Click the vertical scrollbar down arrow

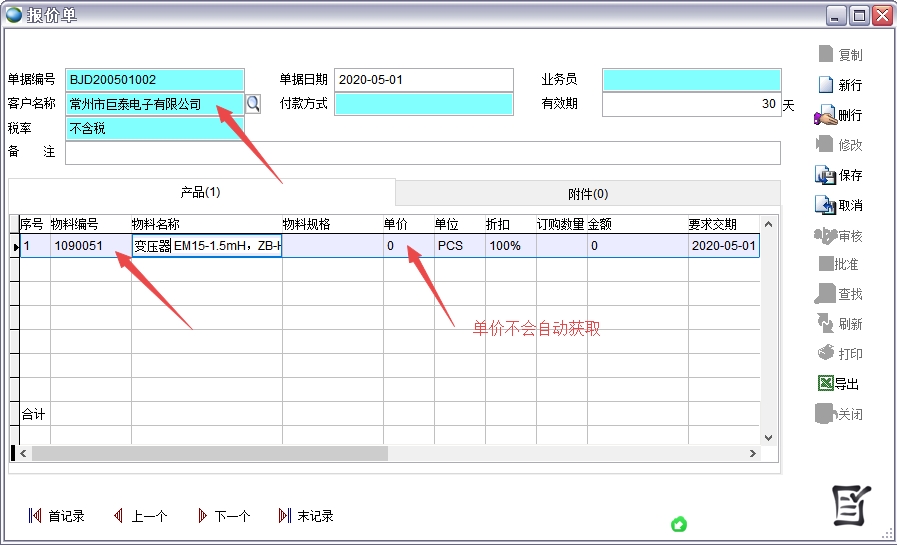click(768, 437)
